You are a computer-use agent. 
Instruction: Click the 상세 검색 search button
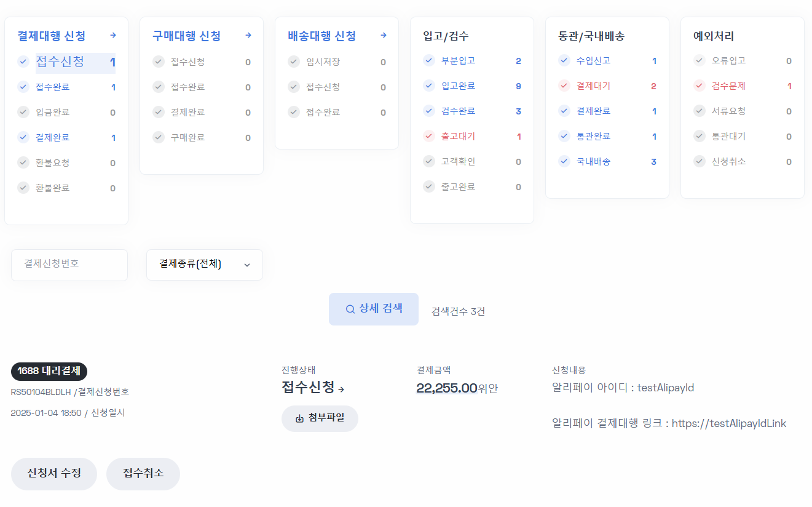373,309
